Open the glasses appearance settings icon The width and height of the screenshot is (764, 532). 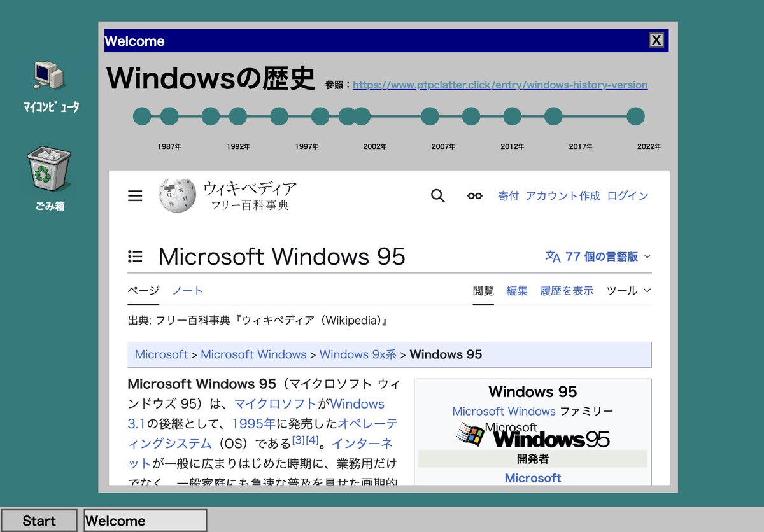tap(475, 196)
